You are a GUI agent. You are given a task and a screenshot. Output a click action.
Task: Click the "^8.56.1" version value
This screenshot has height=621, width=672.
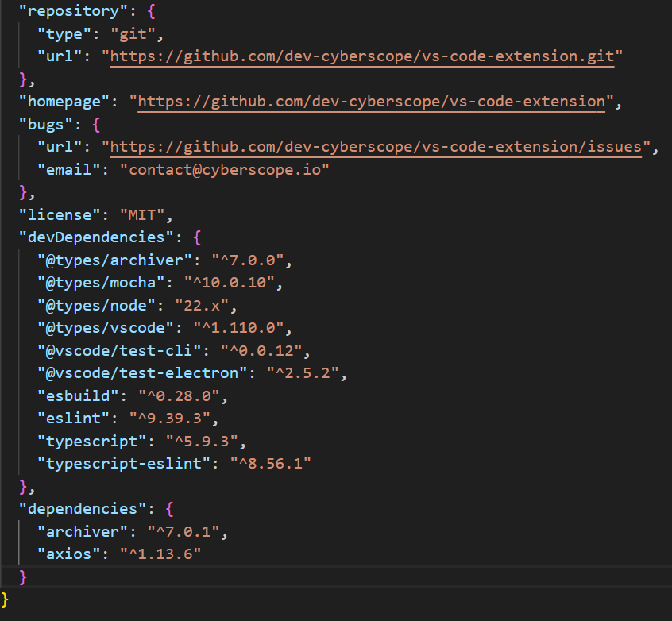[270, 464]
